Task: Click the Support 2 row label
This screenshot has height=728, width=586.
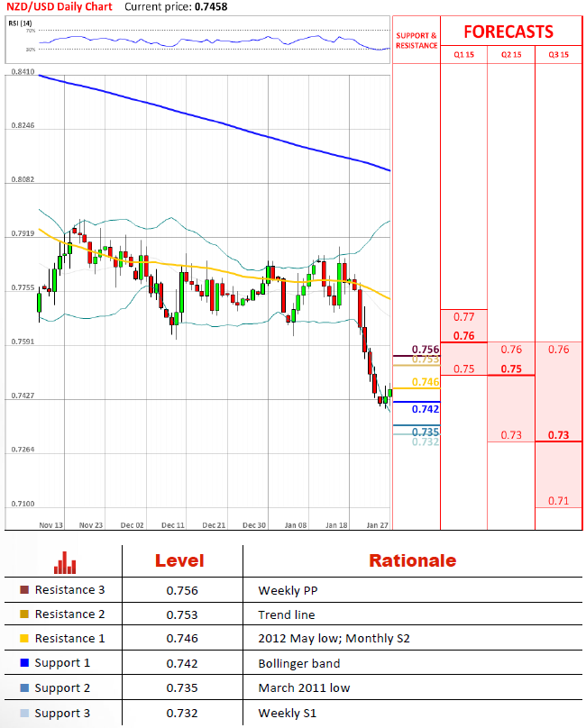Action: (x=62, y=688)
